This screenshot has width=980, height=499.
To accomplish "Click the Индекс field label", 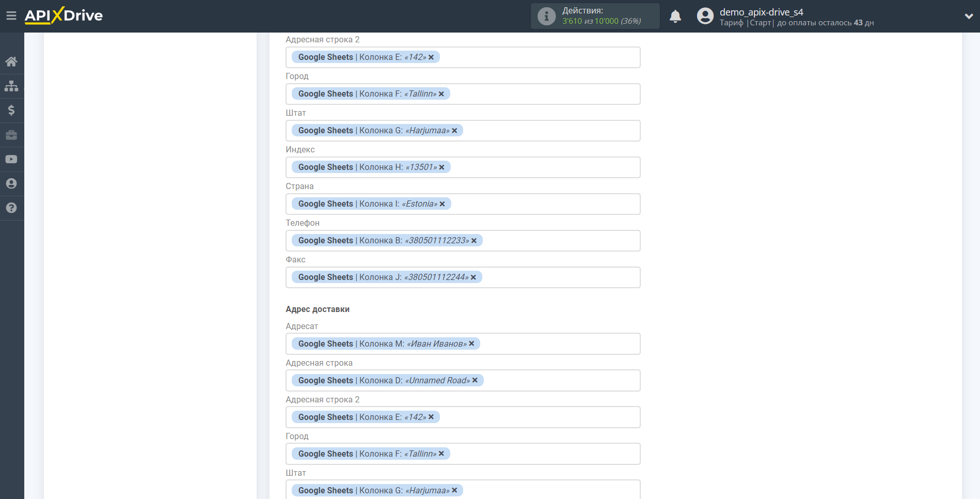I will click(300, 149).
